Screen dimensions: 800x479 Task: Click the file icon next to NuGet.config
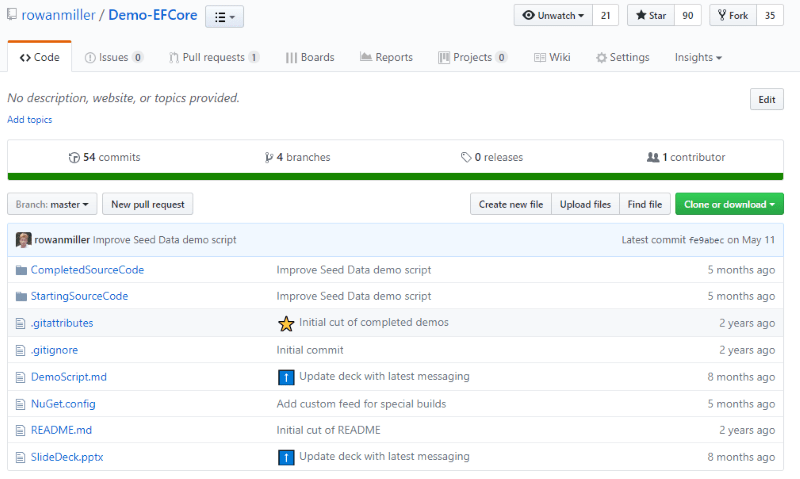[x=21, y=404]
